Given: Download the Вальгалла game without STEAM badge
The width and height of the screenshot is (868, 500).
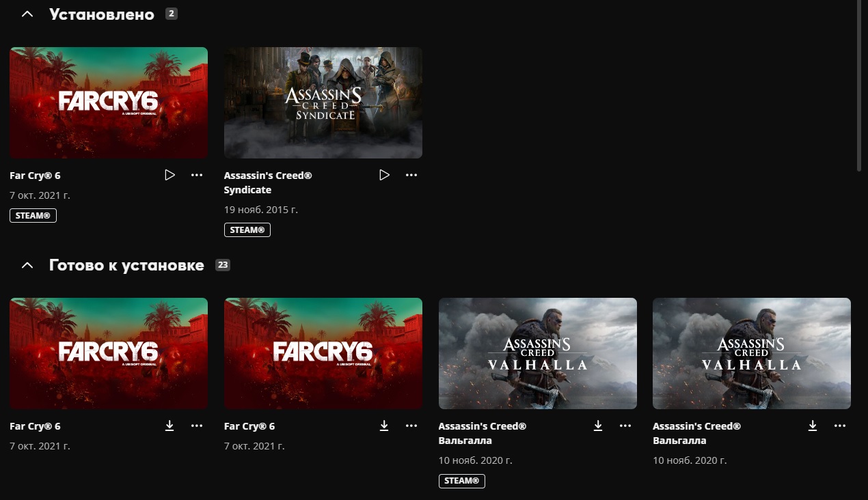Looking at the screenshot, I should (x=813, y=426).
